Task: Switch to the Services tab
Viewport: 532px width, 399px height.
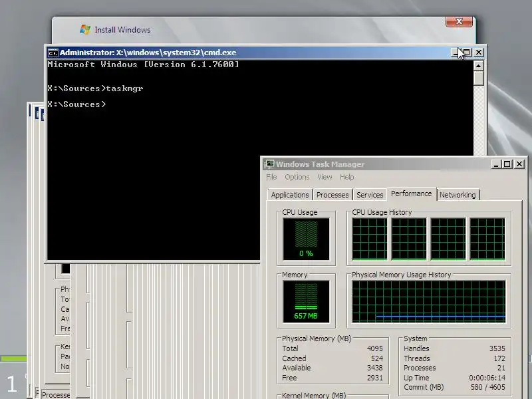Action: tap(370, 195)
